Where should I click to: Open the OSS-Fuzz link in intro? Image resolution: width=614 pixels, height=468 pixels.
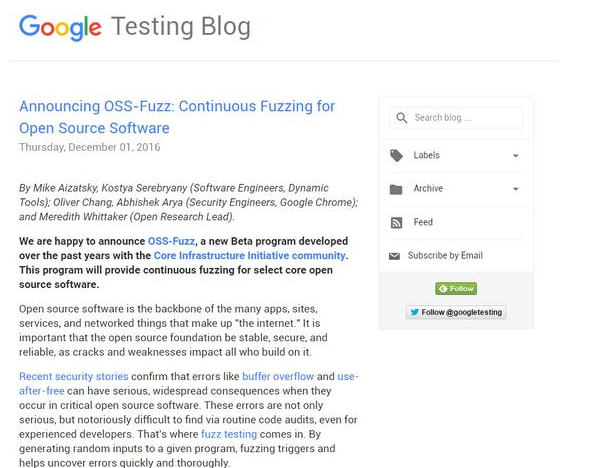[171, 241]
